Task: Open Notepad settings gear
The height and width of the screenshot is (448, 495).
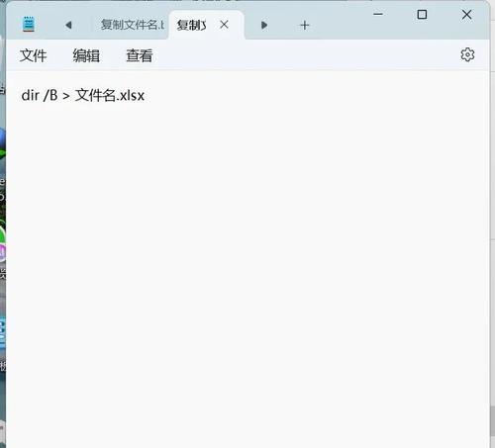Action: coord(467,54)
